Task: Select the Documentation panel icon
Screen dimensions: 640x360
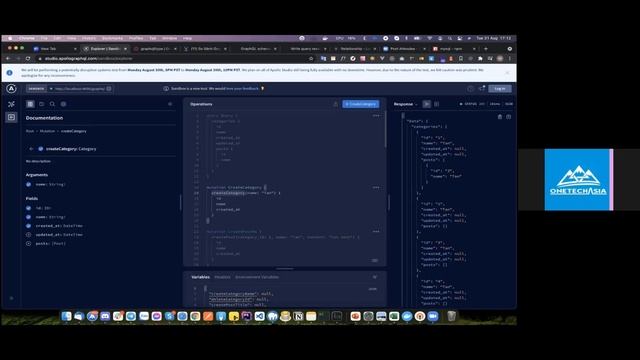Action: (30, 104)
